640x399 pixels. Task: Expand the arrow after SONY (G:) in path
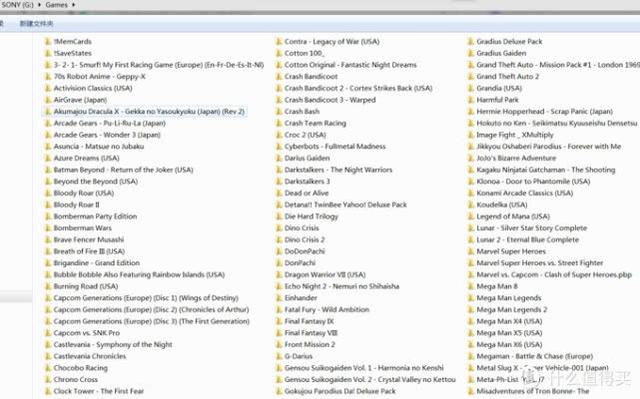(x=40, y=5)
